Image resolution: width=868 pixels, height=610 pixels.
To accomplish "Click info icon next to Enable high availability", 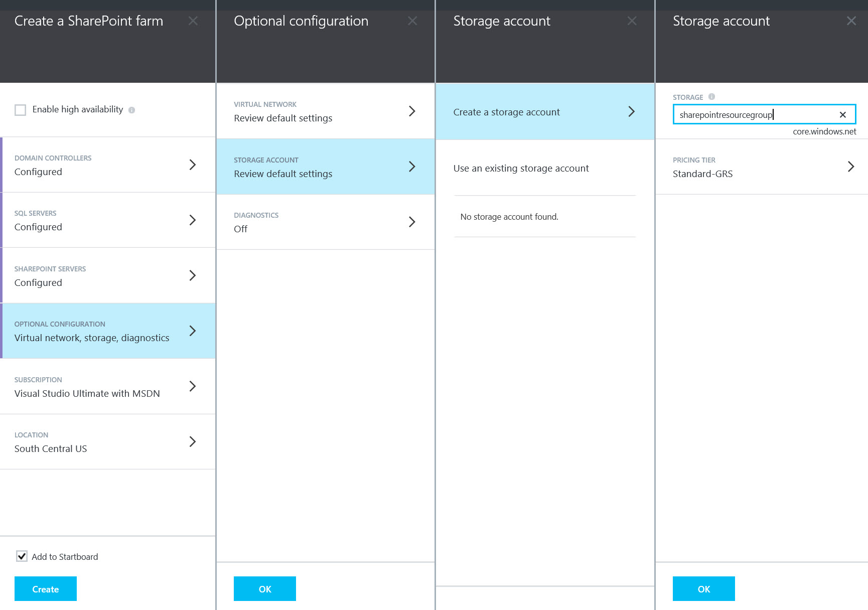I will pos(131,110).
